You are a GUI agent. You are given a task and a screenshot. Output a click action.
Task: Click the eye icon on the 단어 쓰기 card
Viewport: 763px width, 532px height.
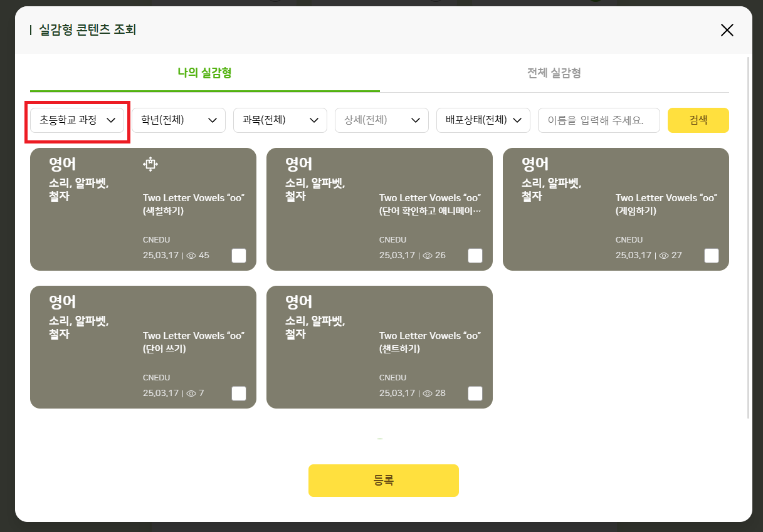[191, 394]
